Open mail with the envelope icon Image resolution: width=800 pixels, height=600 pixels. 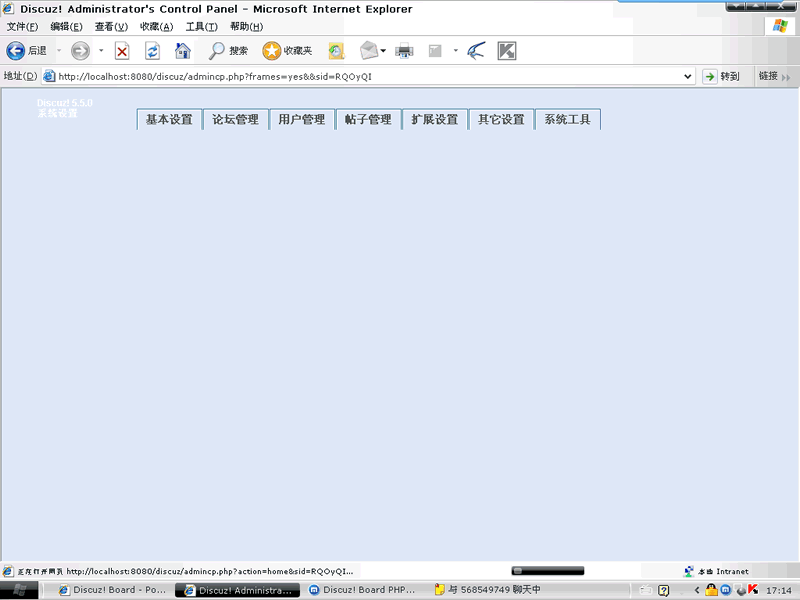point(367,51)
